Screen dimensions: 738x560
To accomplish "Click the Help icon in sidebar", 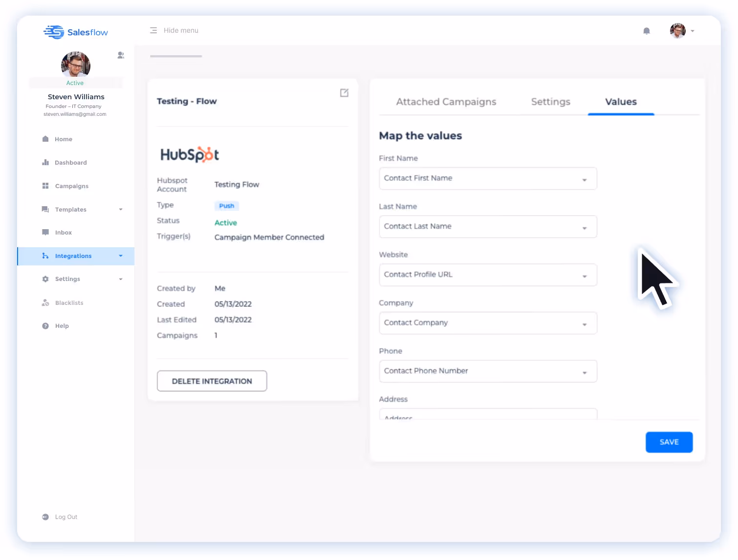I will (45, 325).
